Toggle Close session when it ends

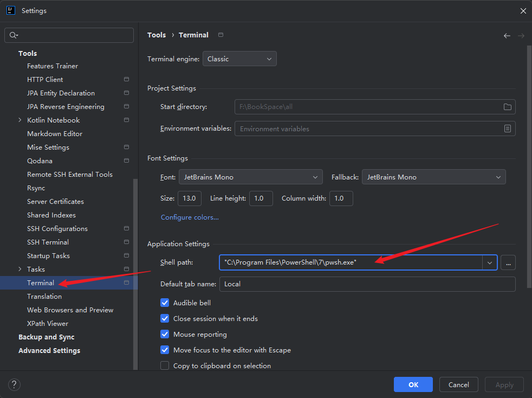165,318
